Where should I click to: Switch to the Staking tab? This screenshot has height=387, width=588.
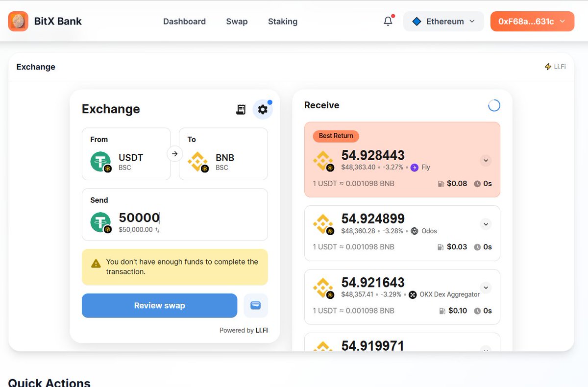282,21
